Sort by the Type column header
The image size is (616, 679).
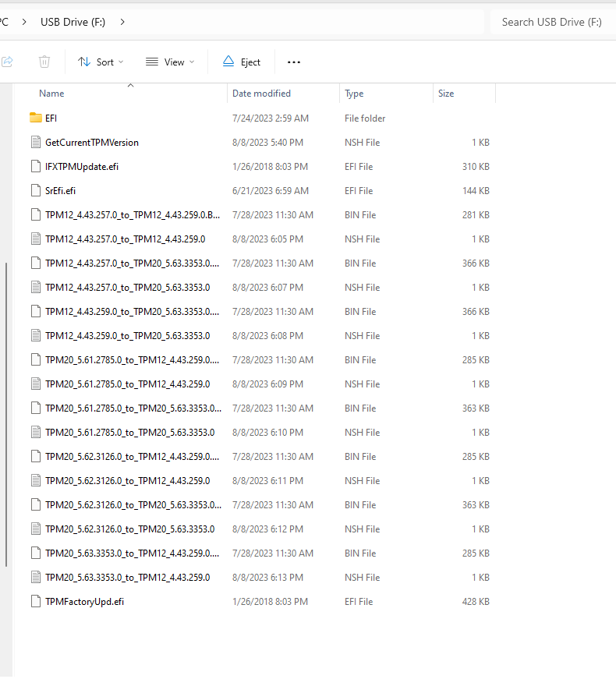[354, 94]
